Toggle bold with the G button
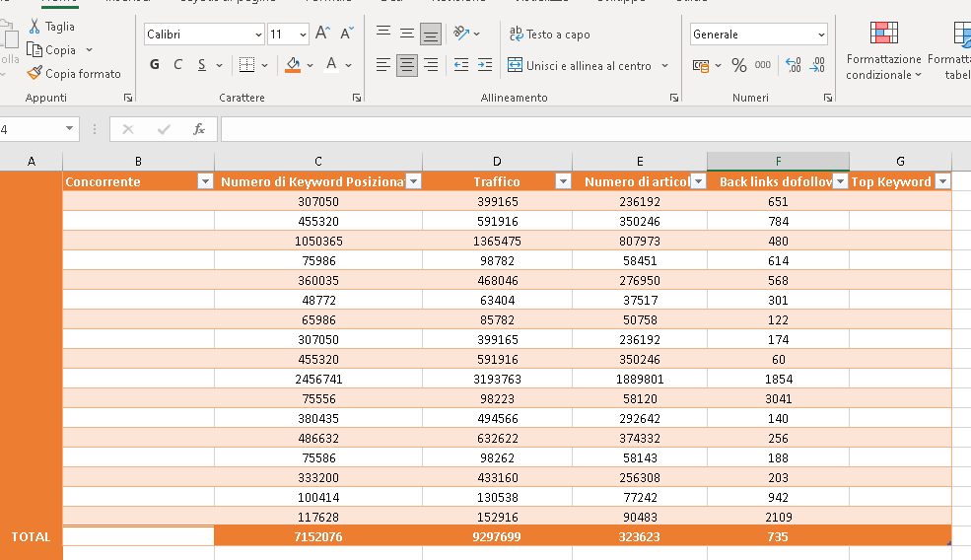The image size is (971, 560). 155,64
